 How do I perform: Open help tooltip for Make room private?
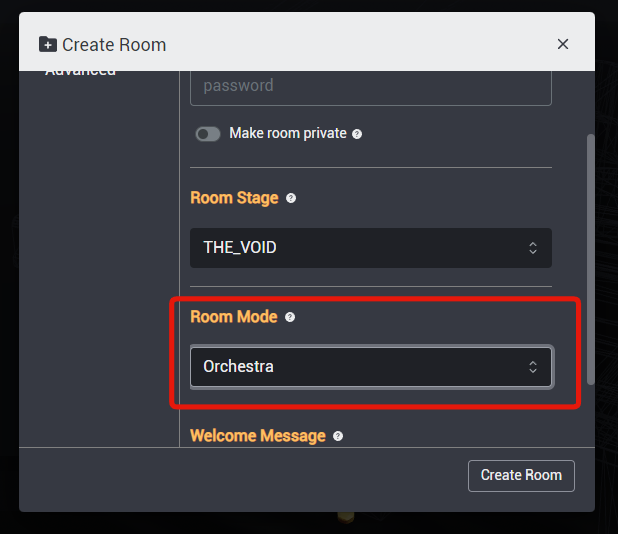tap(357, 134)
